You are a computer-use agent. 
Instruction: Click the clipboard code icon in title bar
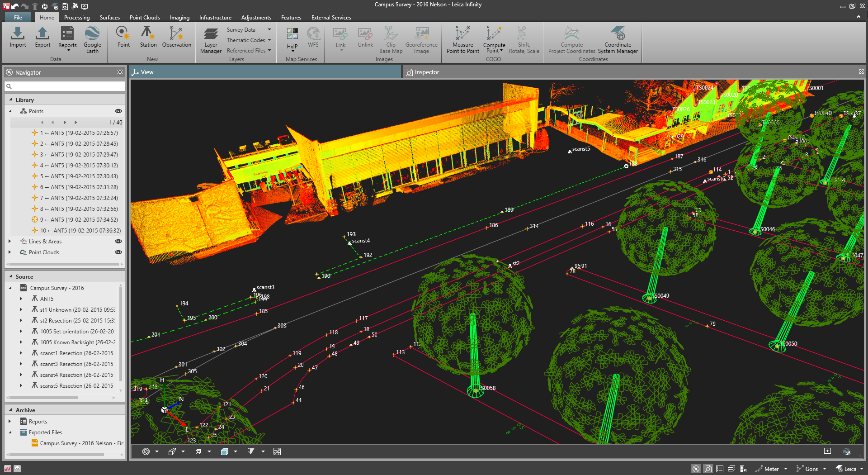pyautogui.click(x=65, y=6)
